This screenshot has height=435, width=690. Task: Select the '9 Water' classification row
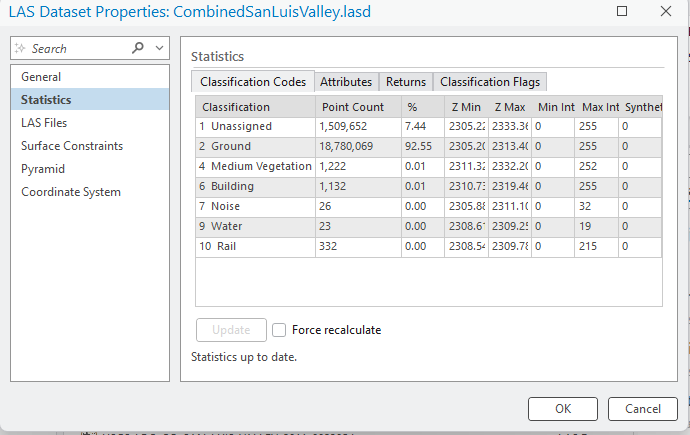coord(429,226)
